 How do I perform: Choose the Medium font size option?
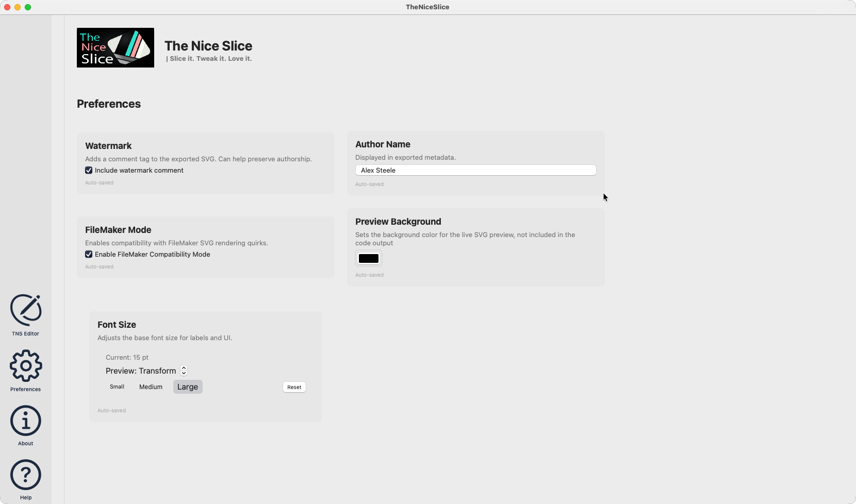point(151,387)
